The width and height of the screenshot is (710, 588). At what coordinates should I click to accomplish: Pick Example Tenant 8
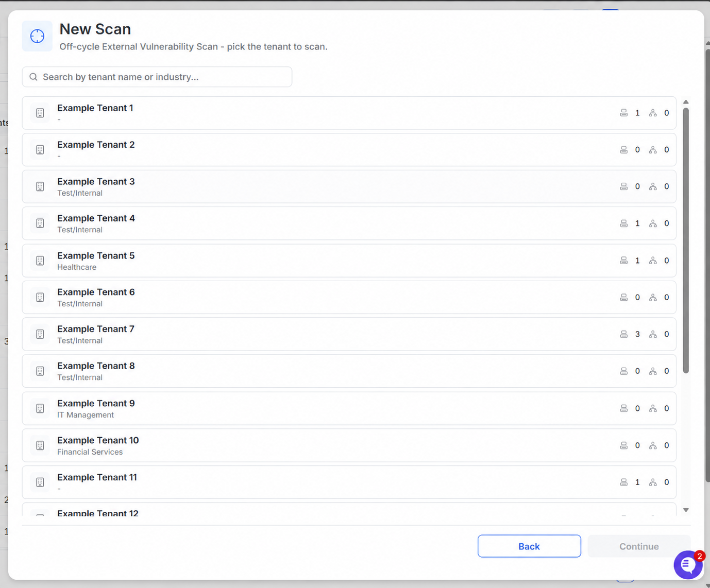click(x=349, y=371)
